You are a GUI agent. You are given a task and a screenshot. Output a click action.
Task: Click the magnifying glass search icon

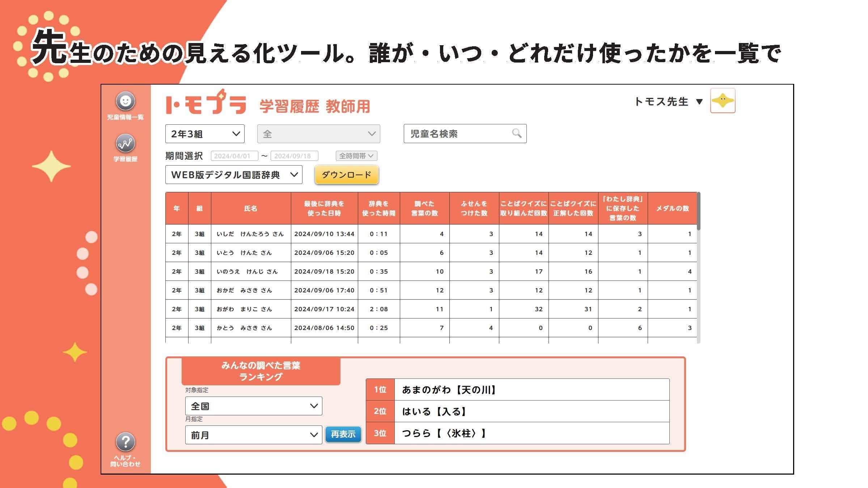517,133
